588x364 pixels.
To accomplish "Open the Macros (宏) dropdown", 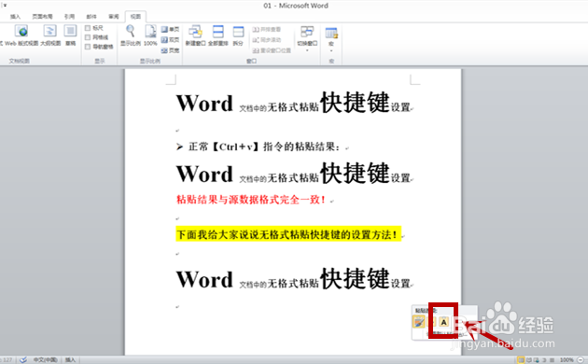I will (331, 38).
